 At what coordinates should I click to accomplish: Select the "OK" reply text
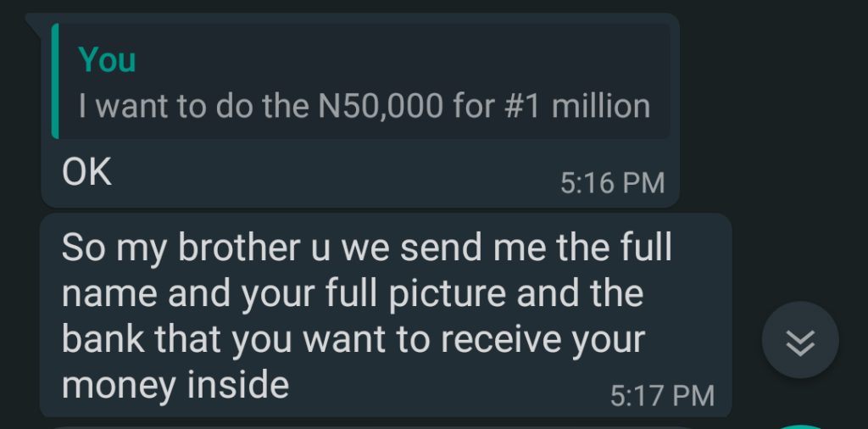[x=86, y=173]
